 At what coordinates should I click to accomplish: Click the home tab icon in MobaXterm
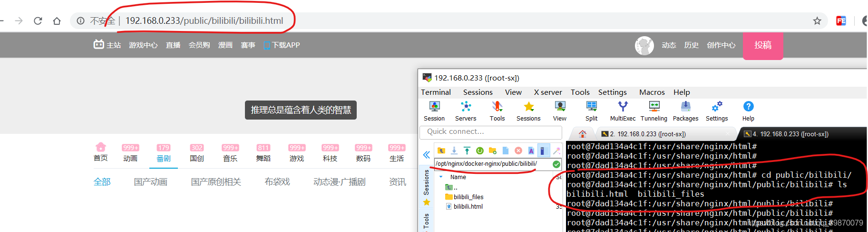[x=582, y=134]
